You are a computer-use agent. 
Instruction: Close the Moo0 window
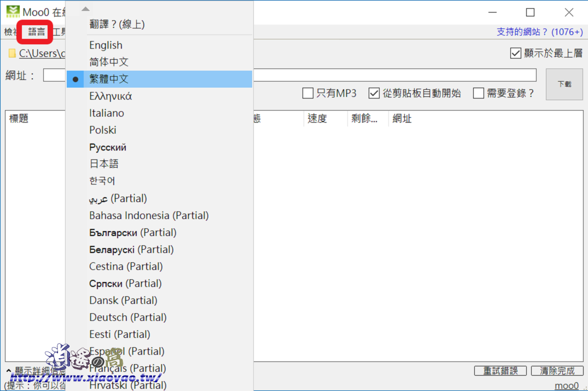pos(569,13)
